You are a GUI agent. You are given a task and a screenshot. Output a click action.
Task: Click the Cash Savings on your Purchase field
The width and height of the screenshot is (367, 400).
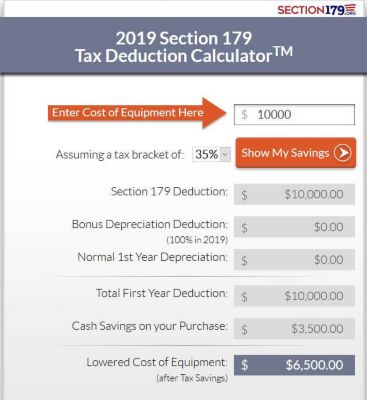294,329
